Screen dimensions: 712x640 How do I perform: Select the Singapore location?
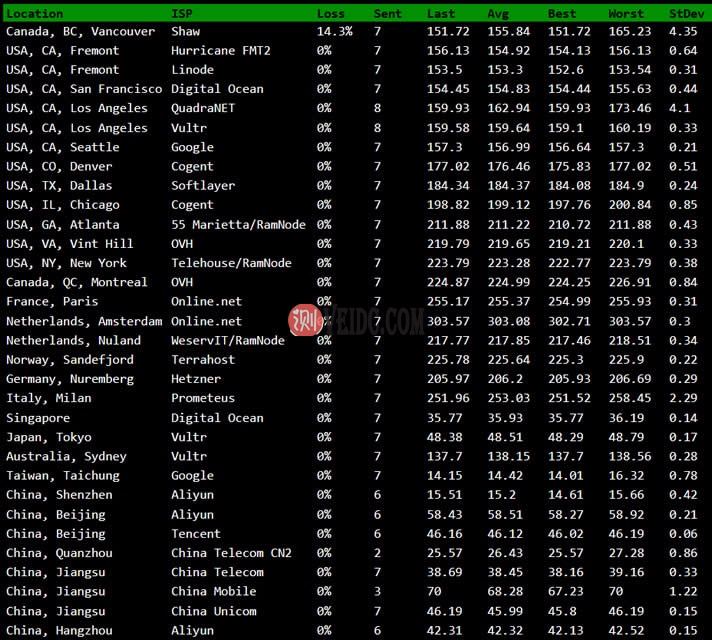(x=38, y=418)
